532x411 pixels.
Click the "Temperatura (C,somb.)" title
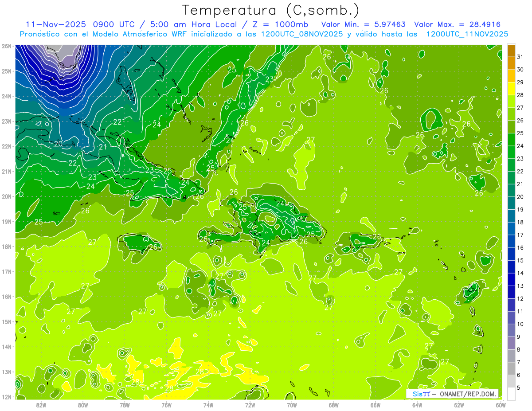tap(271, 10)
